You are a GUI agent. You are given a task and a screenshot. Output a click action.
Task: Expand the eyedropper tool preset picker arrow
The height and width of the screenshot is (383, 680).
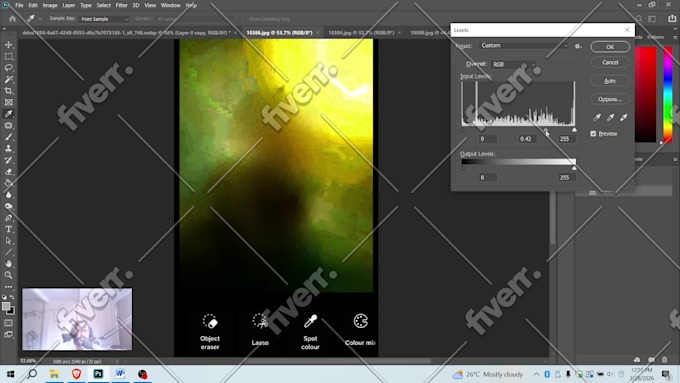tap(40, 19)
